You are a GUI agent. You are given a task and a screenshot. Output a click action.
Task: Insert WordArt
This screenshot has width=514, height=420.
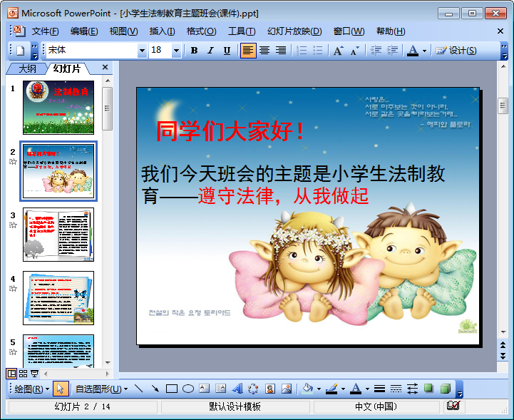click(x=237, y=389)
